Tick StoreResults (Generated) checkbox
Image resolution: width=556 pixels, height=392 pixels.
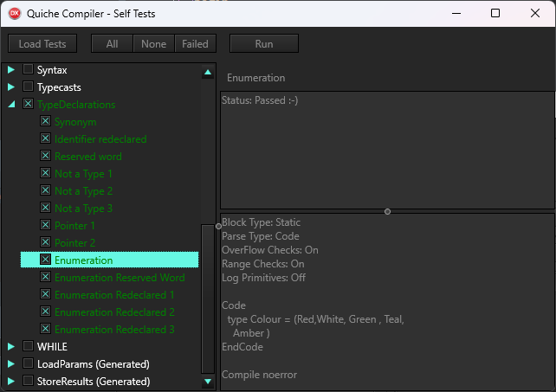click(28, 380)
